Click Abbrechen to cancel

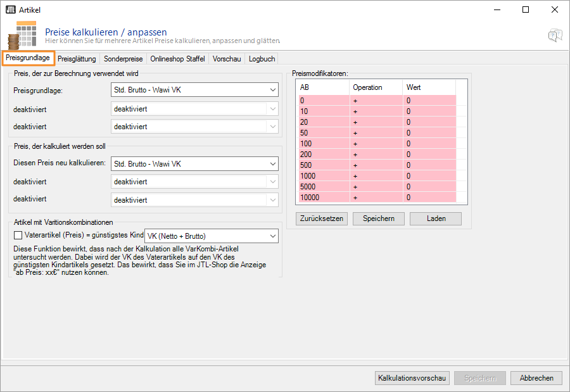tap(536, 378)
